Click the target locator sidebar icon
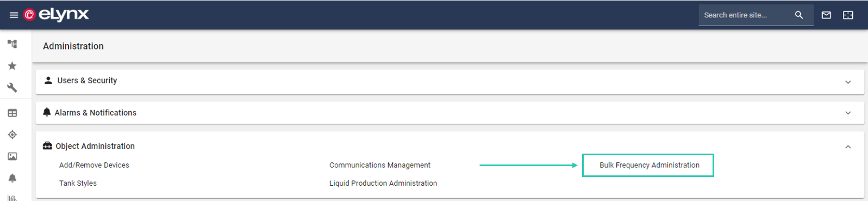The width and height of the screenshot is (868, 201). click(x=13, y=135)
